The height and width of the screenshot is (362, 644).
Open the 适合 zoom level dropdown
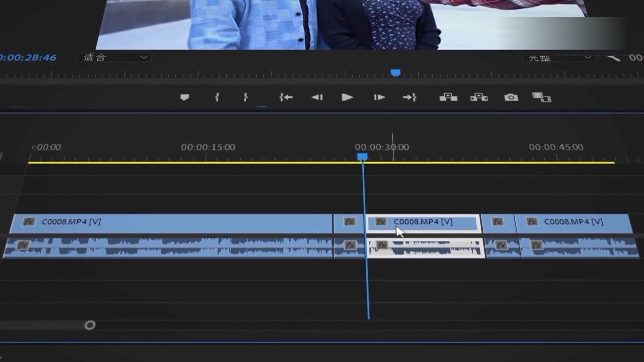tap(115, 58)
